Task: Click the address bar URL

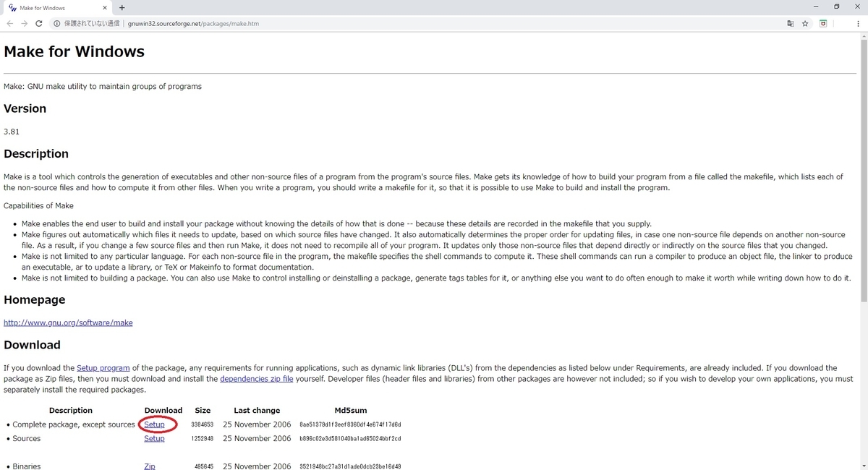Action: (x=193, y=23)
